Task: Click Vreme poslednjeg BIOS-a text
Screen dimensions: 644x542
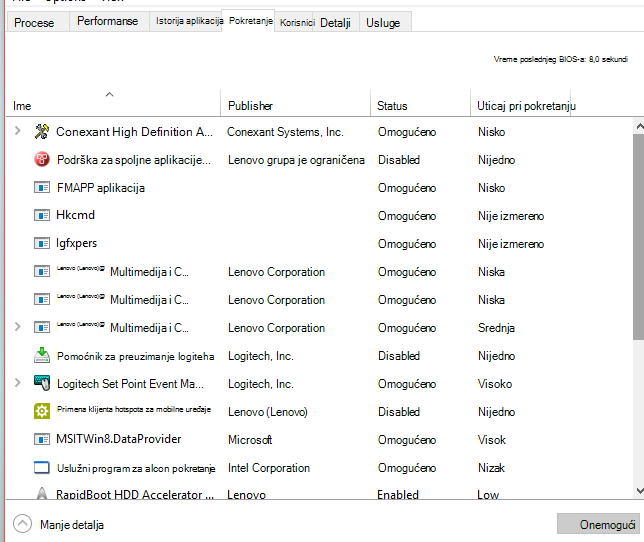Action: click(x=561, y=59)
